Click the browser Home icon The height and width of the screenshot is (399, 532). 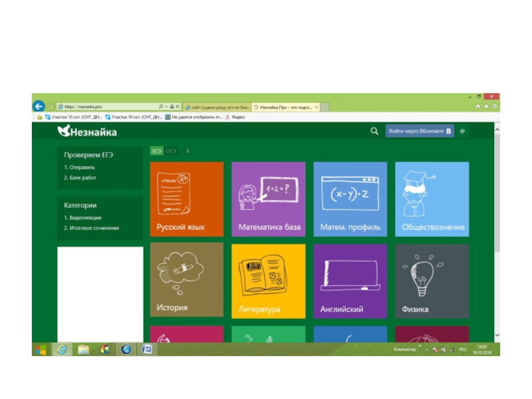pyautogui.click(x=477, y=106)
